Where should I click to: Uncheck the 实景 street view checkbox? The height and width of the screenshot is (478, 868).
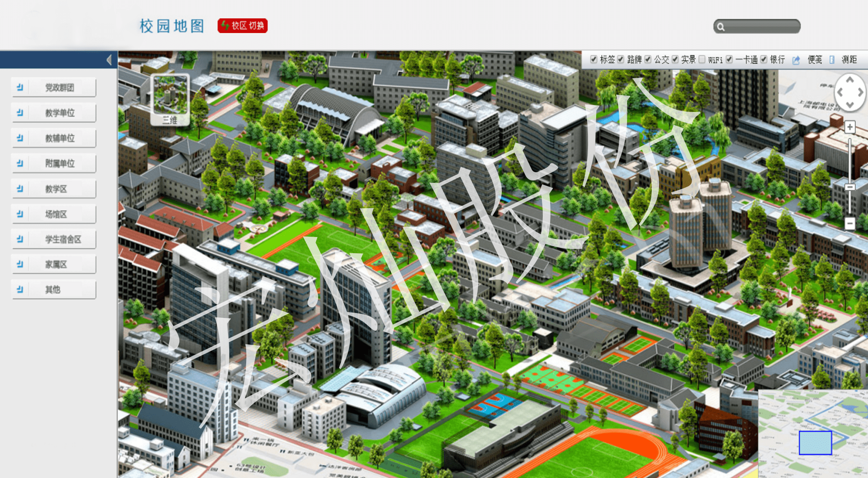click(x=675, y=59)
